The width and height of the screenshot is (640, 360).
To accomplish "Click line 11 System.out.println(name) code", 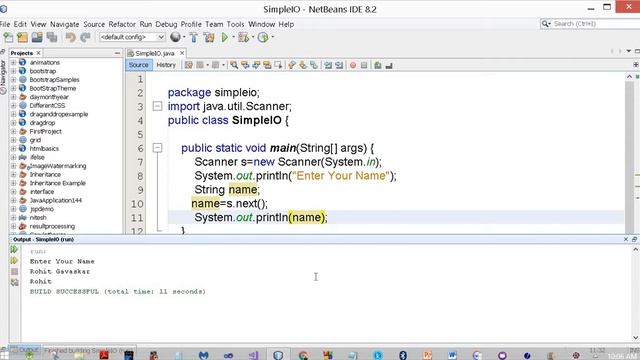I will (x=261, y=217).
